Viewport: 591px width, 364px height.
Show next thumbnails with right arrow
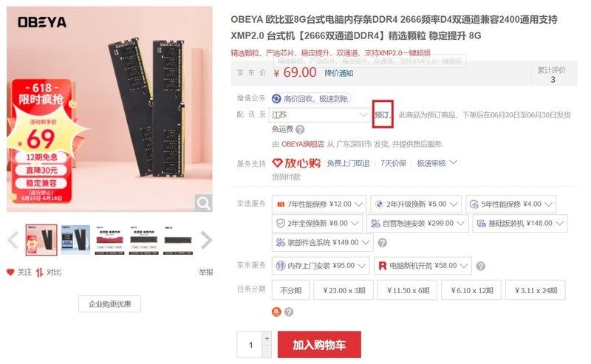tap(206, 240)
